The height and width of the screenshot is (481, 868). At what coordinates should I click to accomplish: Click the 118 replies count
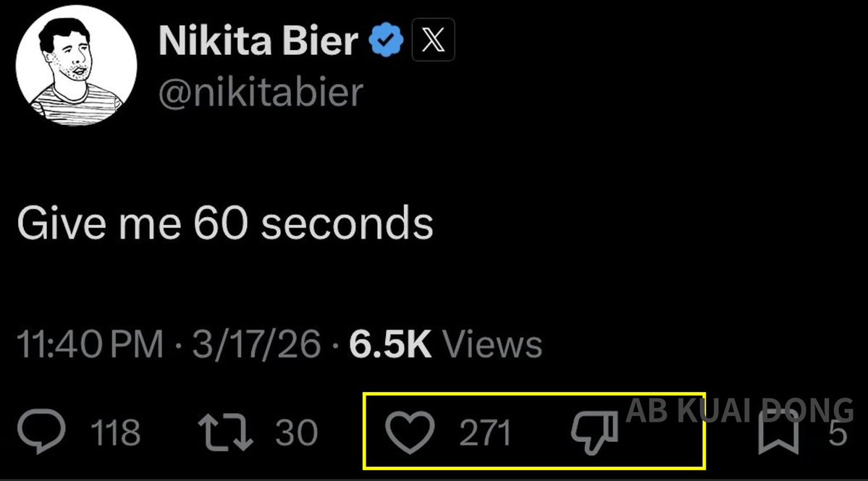coord(115,433)
